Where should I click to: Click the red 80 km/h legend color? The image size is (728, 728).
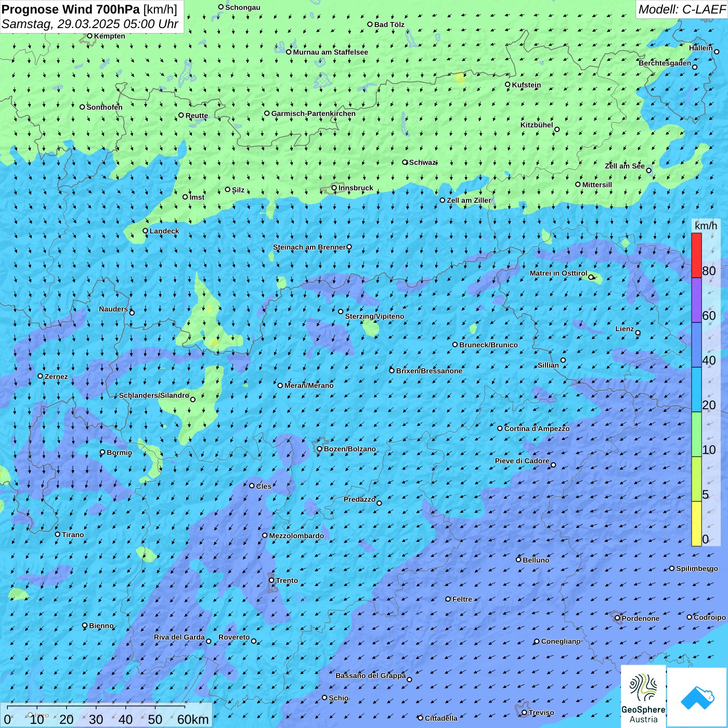coord(696,255)
